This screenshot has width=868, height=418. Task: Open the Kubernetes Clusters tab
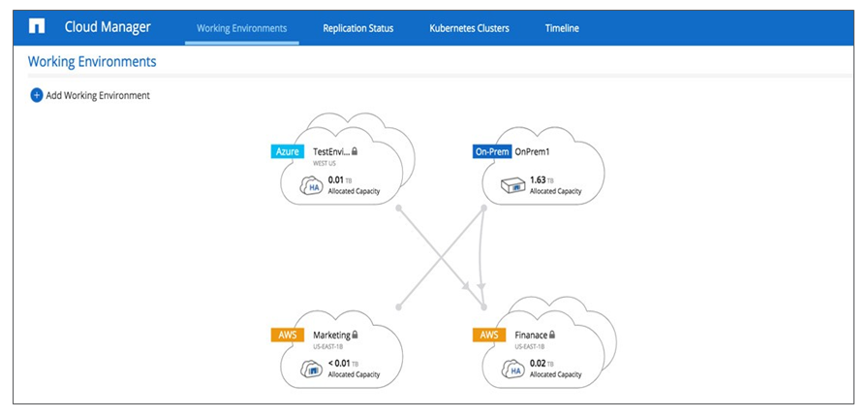click(470, 28)
